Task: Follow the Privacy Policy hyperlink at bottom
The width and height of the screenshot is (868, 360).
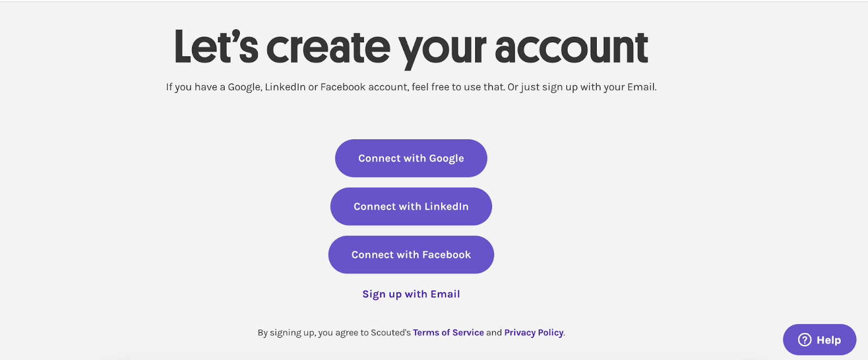Action: [534, 332]
